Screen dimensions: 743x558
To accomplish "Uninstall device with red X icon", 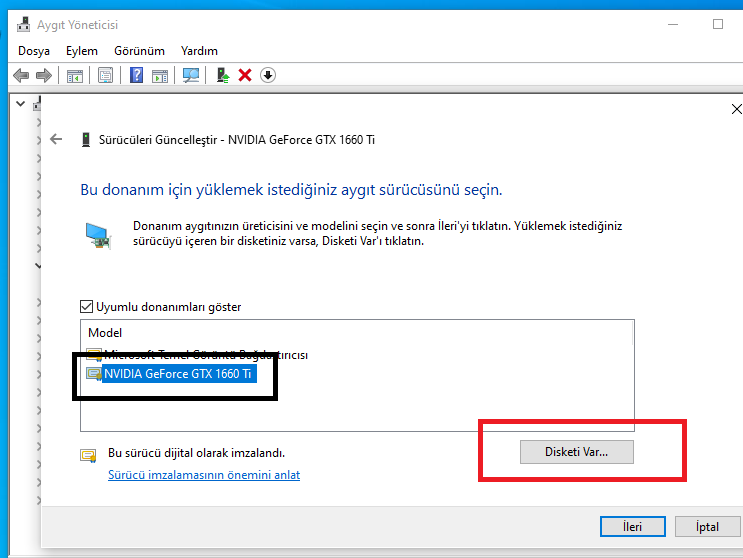I will tap(245, 75).
